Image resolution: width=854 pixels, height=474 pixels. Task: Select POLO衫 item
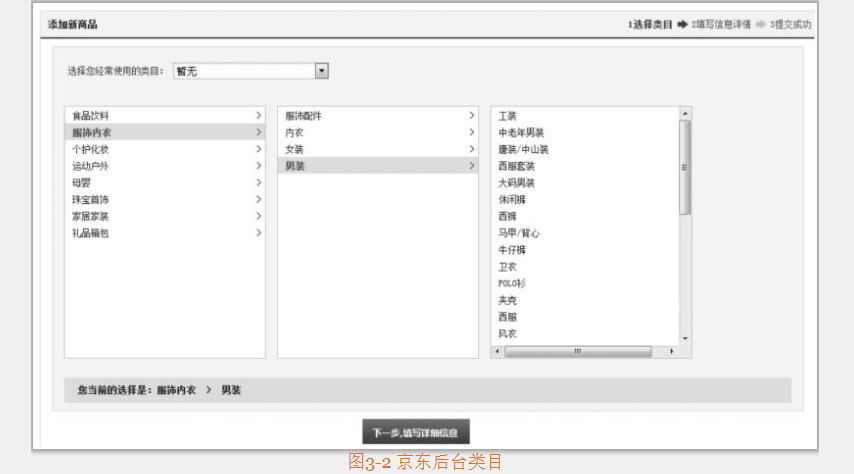coord(512,284)
